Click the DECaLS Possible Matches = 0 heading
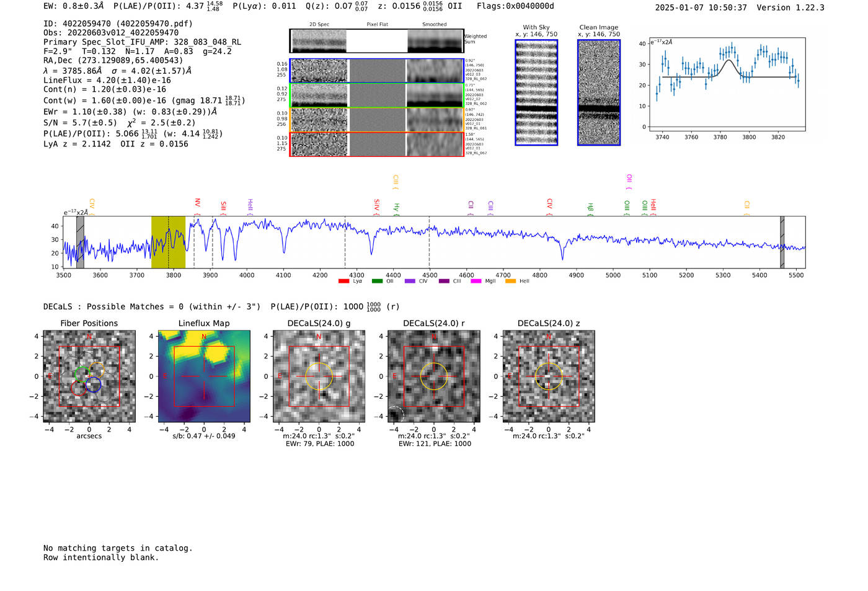Image resolution: width=868 pixels, height=591 pixels. pyautogui.click(x=152, y=307)
